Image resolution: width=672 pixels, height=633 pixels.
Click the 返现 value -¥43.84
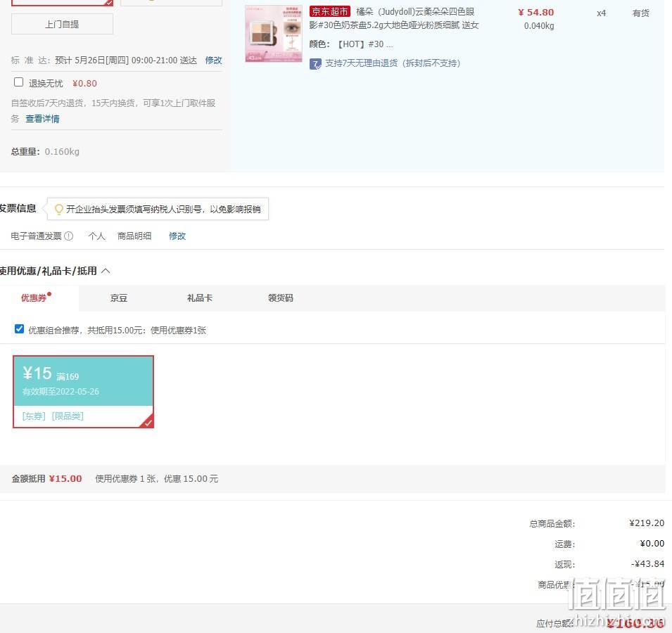[x=647, y=564]
